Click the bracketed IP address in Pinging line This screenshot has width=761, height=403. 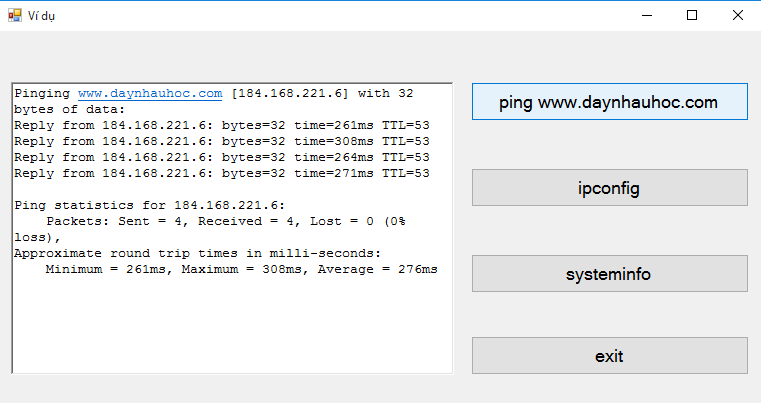point(290,94)
